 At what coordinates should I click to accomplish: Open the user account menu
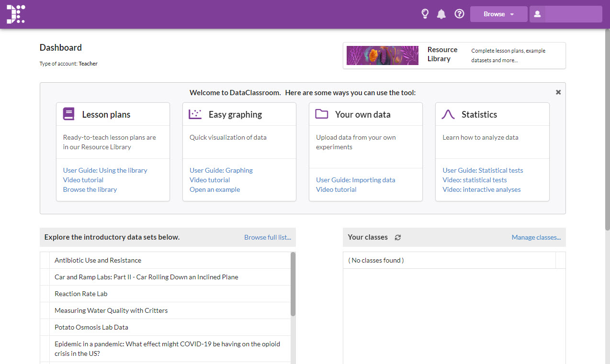[565, 14]
